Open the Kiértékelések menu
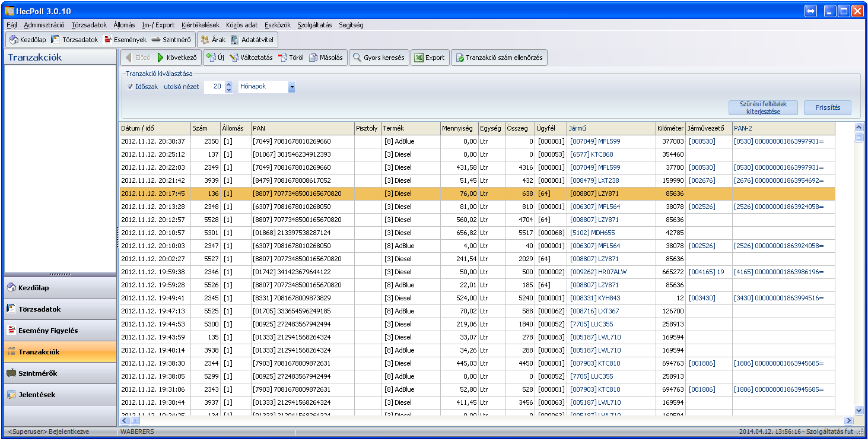This screenshot has height=441, width=868. (201, 25)
